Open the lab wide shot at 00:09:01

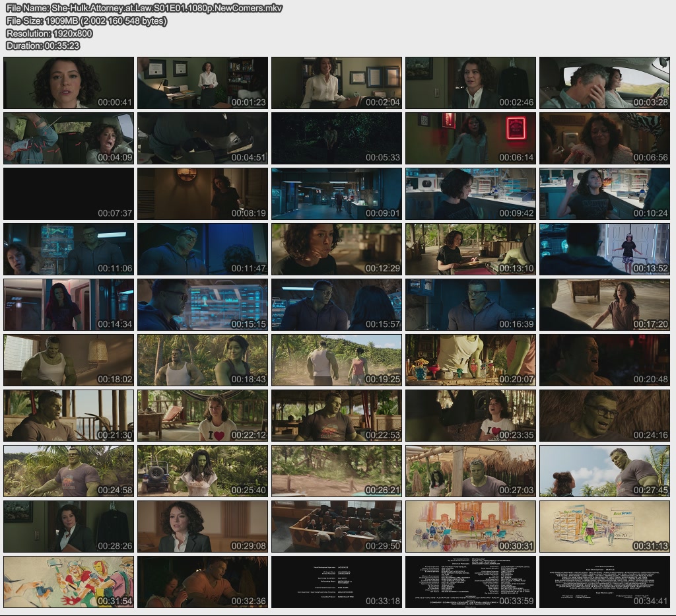coord(337,194)
